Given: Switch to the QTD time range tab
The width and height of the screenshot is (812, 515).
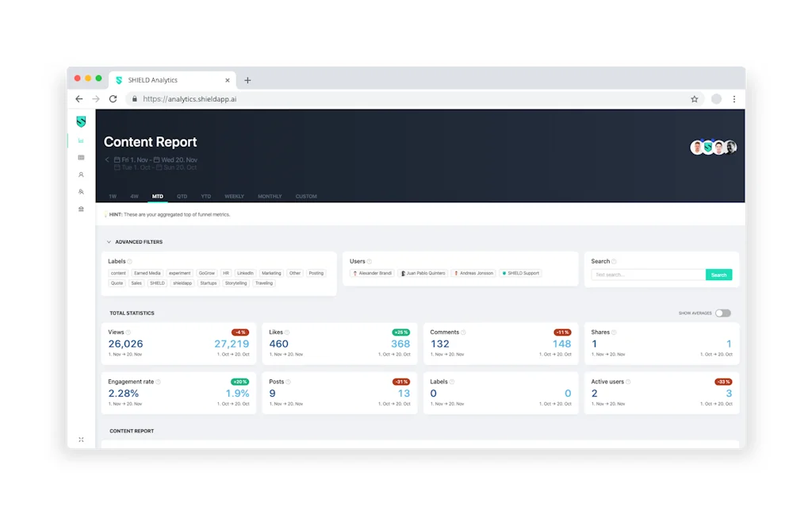Looking at the screenshot, I should (x=182, y=196).
